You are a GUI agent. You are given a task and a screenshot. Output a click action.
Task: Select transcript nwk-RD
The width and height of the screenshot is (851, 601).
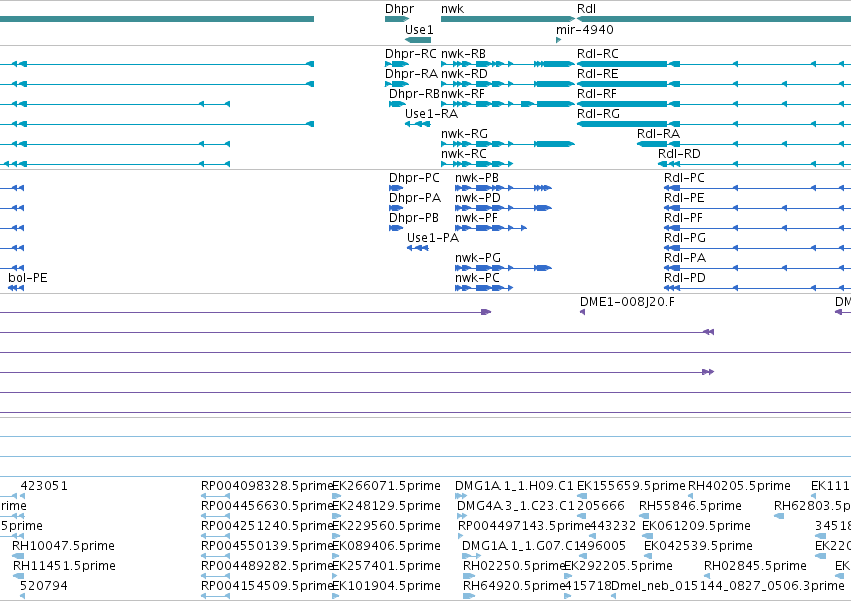pos(507,84)
